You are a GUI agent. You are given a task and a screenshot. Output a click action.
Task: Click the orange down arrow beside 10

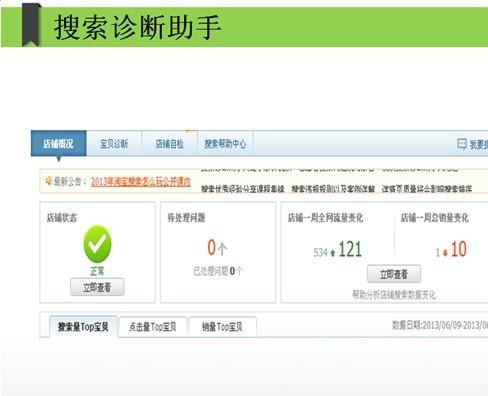click(445, 253)
